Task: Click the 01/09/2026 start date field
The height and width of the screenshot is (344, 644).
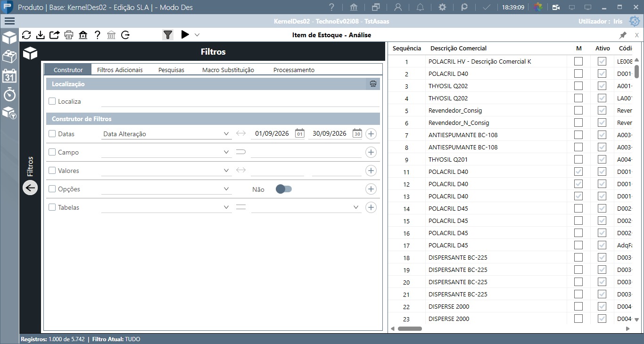Action: [x=272, y=133]
